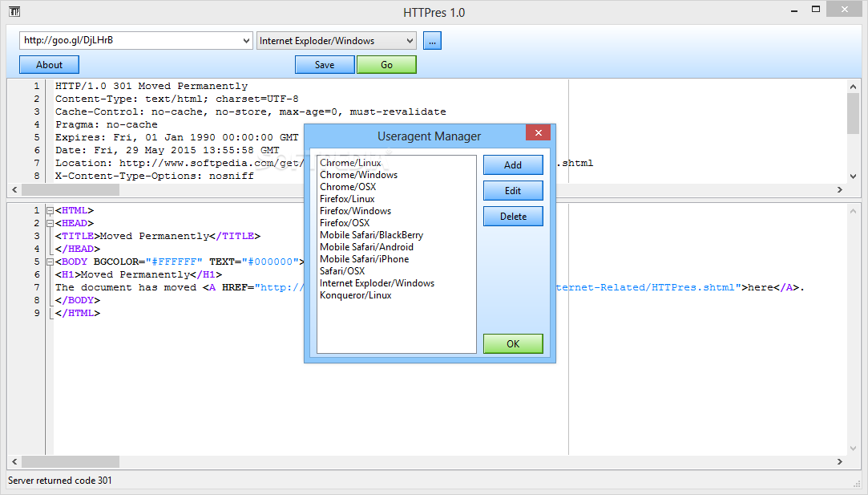This screenshot has width=868, height=495.
Task: Close the Useragent Manager dialog
Action: [538, 133]
